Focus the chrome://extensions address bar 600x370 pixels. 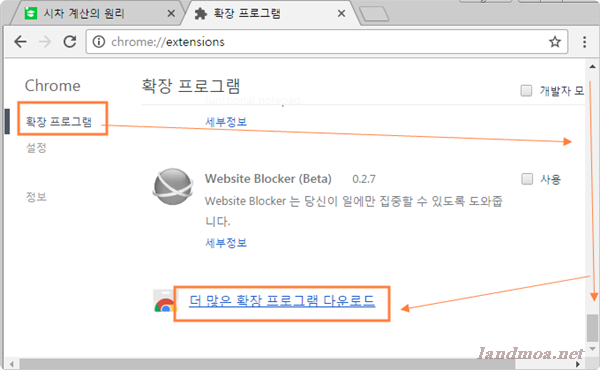tap(326, 42)
